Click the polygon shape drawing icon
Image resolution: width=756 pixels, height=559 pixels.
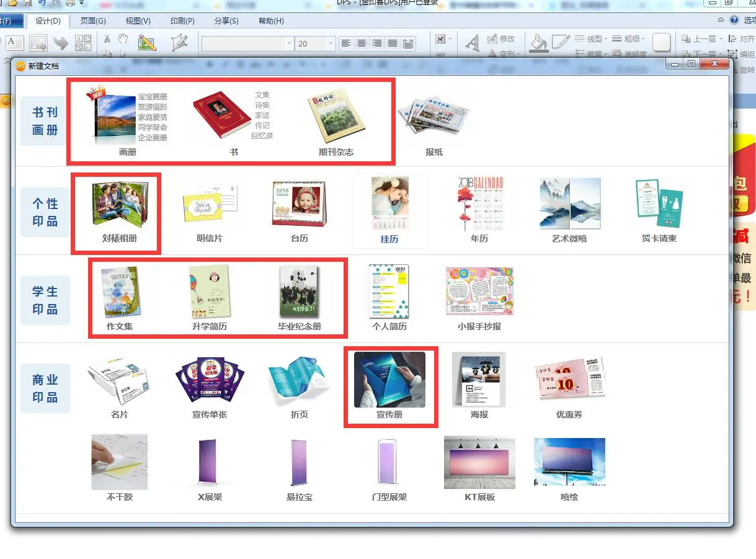click(179, 42)
